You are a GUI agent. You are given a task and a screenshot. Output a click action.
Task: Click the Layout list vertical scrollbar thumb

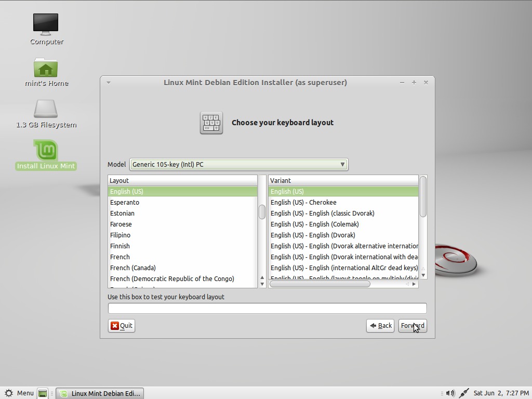tap(262, 212)
